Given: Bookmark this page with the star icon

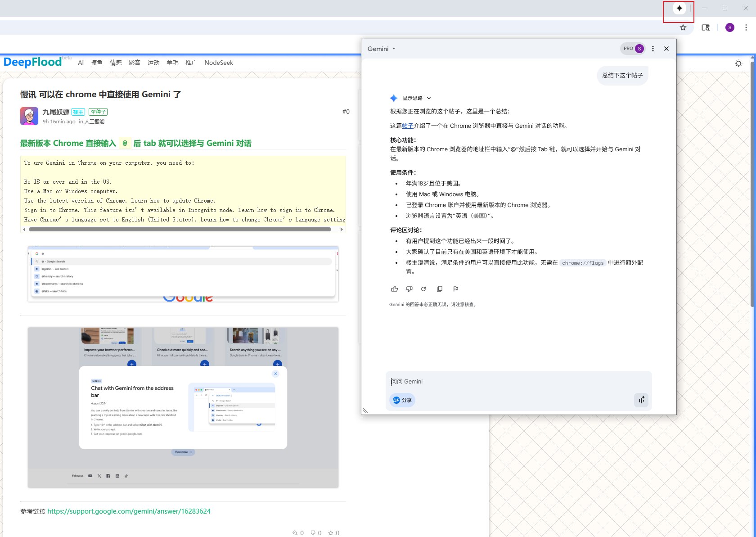Looking at the screenshot, I should coord(683,27).
